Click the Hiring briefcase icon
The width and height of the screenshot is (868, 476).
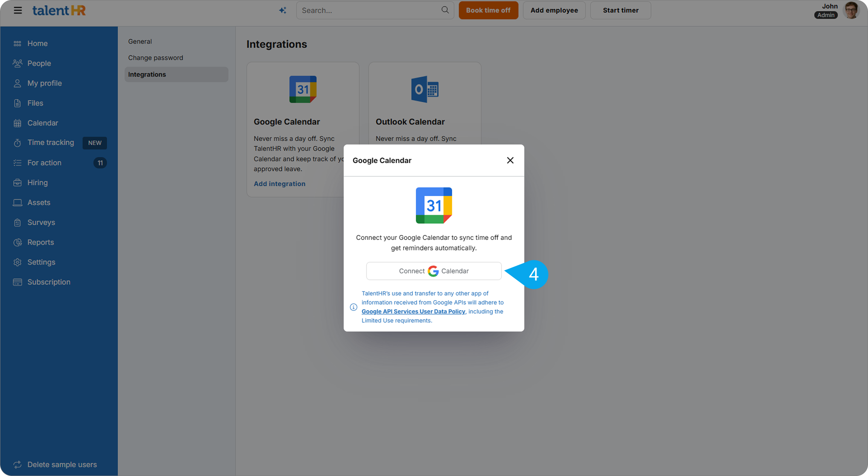click(x=17, y=183)
